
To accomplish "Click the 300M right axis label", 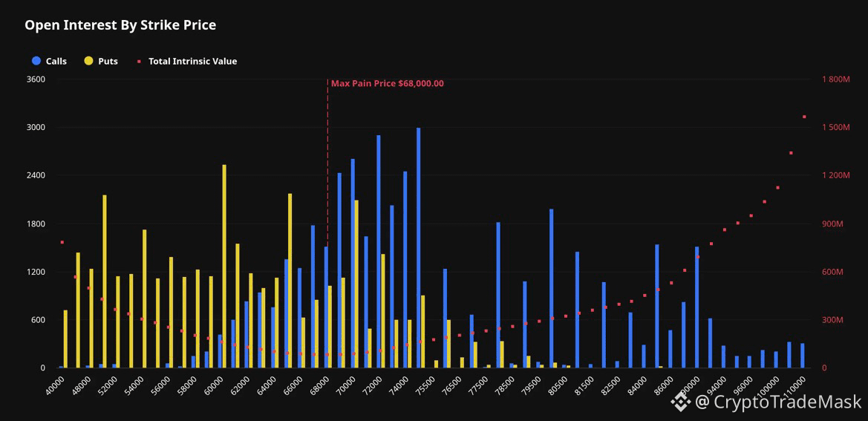I will pyautogui.click(x=832, y=320).
